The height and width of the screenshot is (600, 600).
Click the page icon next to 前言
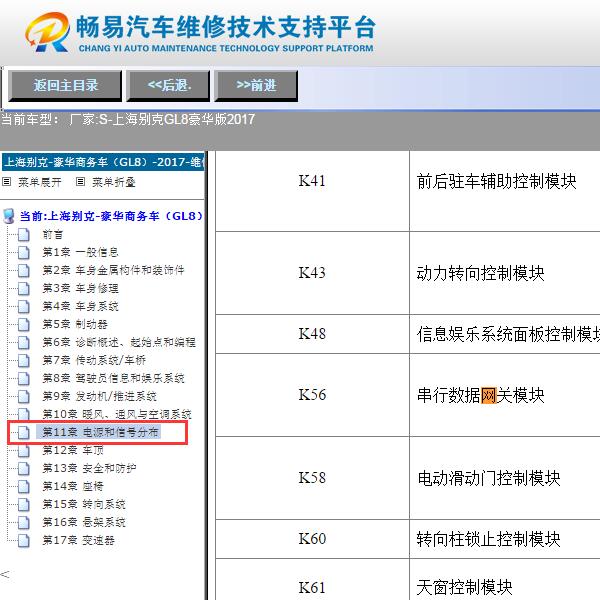pos(24,235)
